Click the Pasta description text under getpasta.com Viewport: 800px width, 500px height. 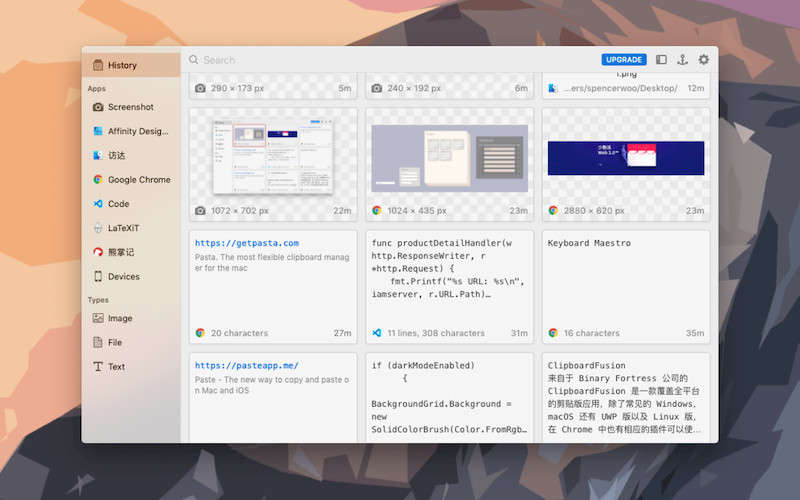pyautogui.click(x=272, y=263)
